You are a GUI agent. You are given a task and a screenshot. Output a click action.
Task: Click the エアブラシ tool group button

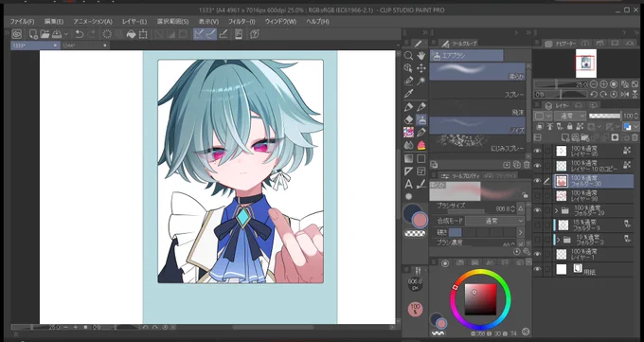coord(467,56)
